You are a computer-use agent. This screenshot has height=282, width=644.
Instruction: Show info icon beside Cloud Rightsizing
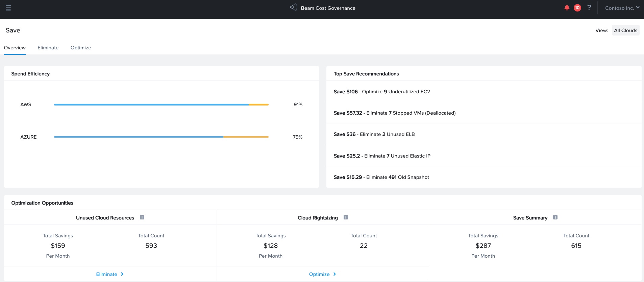click(x=346, y=217)
